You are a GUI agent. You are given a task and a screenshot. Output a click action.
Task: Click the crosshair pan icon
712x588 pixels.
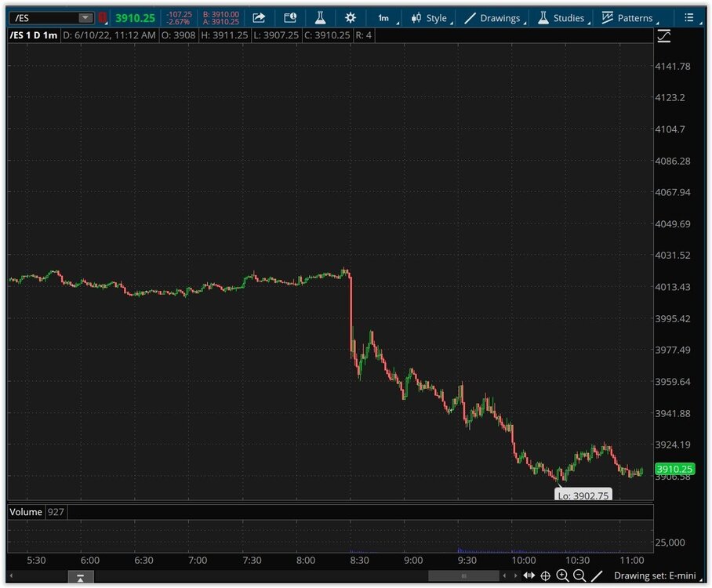546,576
